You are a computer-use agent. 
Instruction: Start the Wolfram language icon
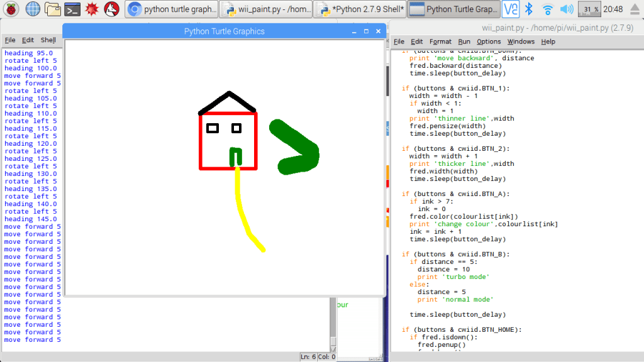111,9
